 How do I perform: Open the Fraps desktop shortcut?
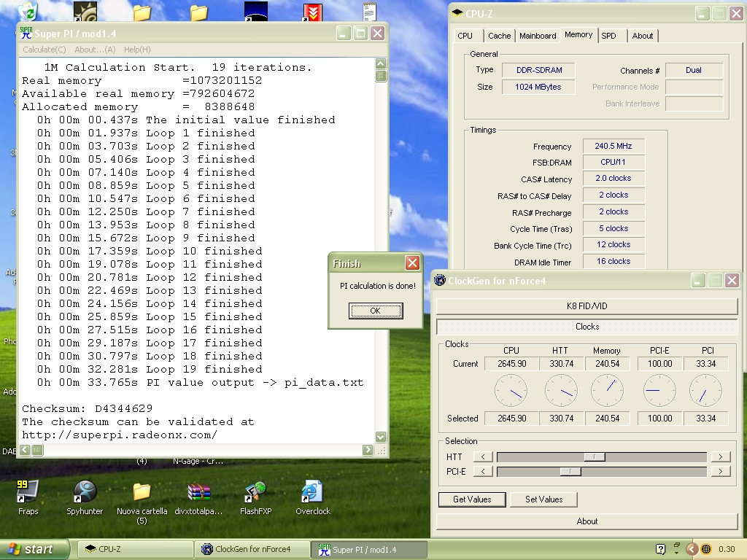tap(28, 497)
